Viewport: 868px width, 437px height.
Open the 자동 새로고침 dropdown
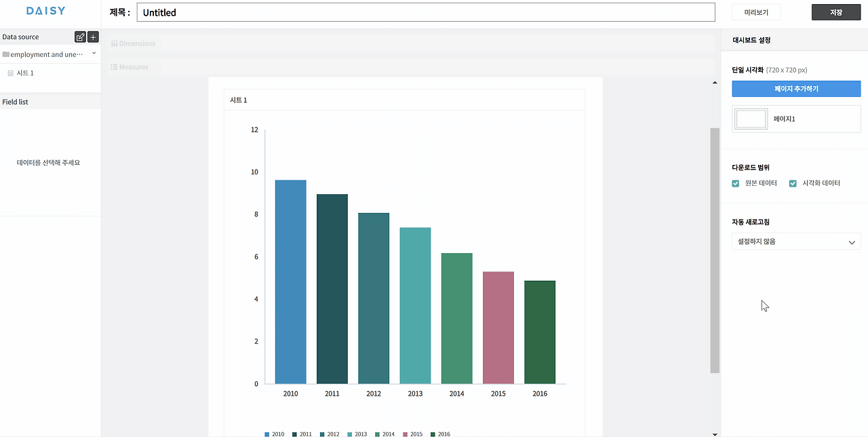pos(796,242)
